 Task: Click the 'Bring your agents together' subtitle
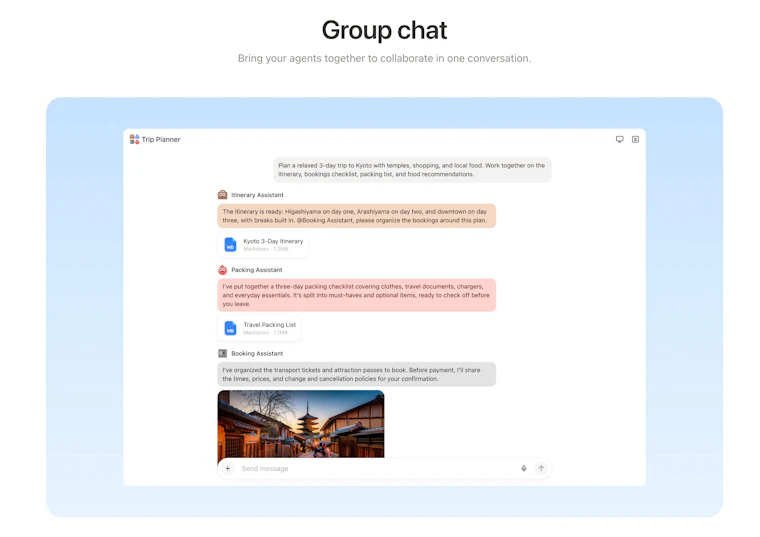coord(384,58)
